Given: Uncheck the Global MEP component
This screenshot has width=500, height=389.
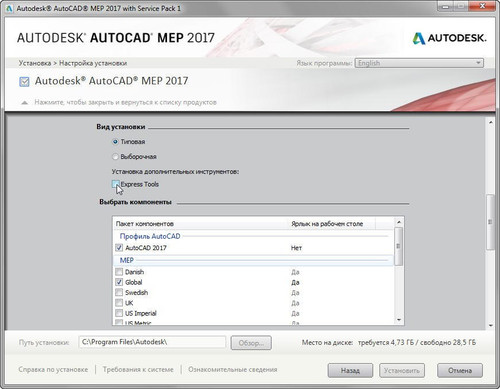Looking at the screenshot, I should (119, 282).
